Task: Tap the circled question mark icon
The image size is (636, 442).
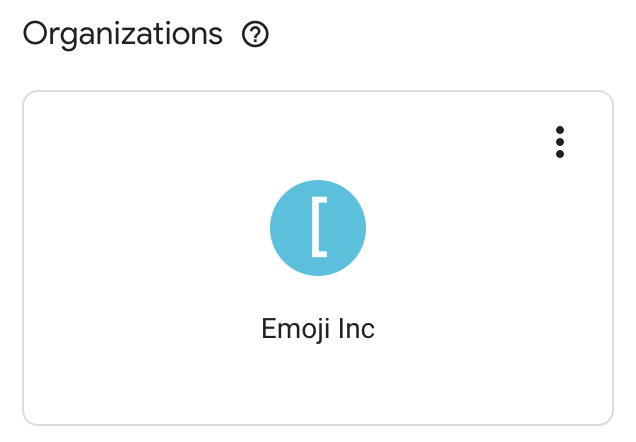Action: [x=256, y=35]
